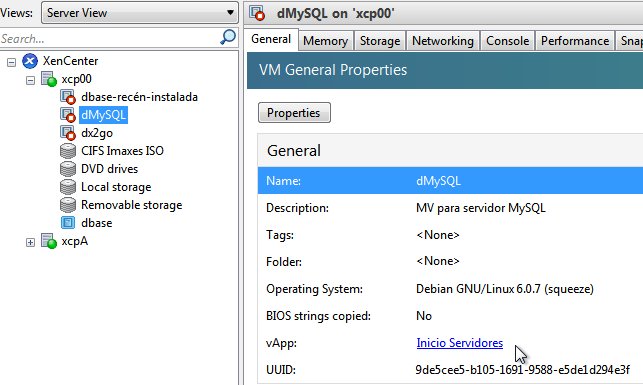Click the Properties button
643x385 pixels.
[294, 113]
